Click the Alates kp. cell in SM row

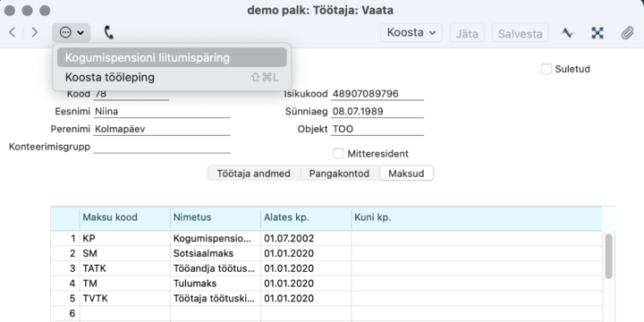[x=306, y=253]
